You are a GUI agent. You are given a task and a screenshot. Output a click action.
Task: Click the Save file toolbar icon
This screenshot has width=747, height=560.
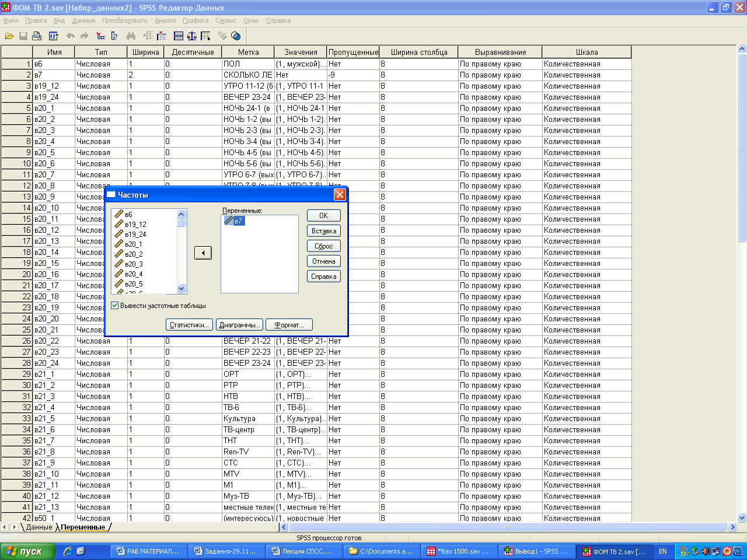click(x=23, y=36)
